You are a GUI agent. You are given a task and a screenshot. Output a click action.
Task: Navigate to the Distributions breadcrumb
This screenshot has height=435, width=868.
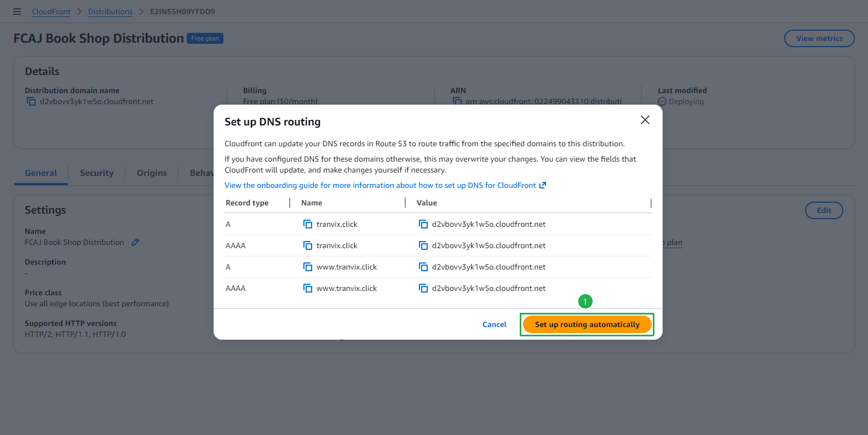tap(110, 12)
